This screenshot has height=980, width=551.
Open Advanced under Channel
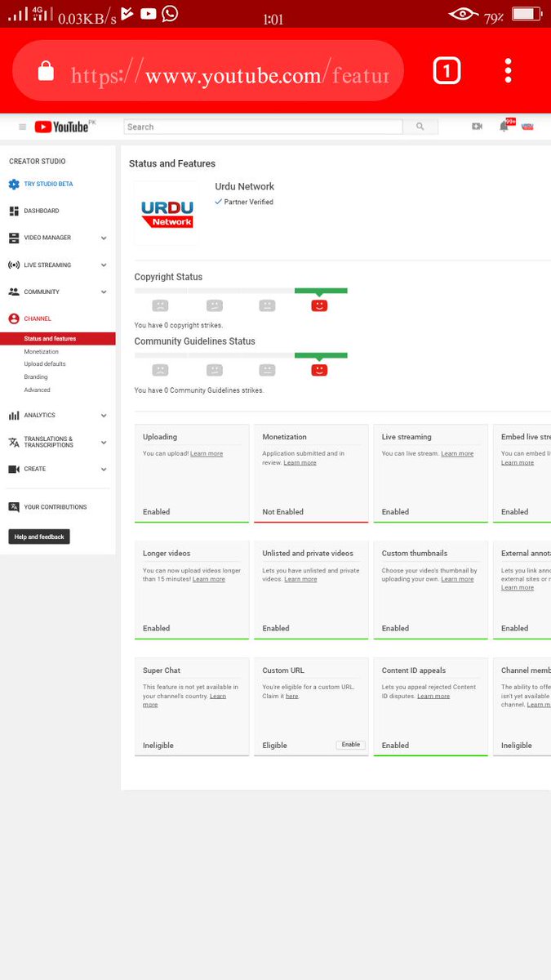click(37, 390)
